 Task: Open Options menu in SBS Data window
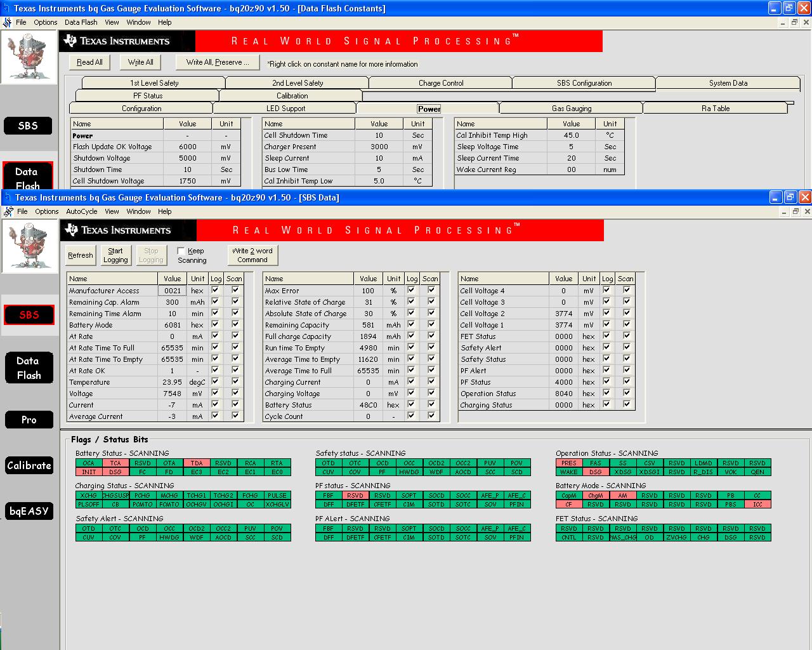click(x=47, y=211)
